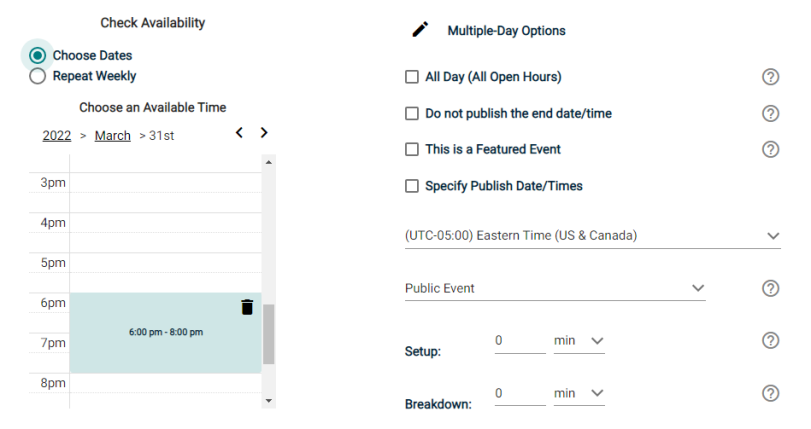The width and height of the screenshot is (811, 429).
Task: Show help for Featured Event option
Action: 770,150
